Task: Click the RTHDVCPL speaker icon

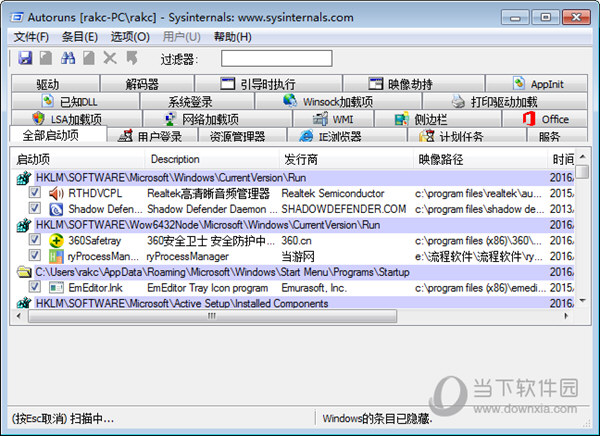Action: click(x=56, y=194)
